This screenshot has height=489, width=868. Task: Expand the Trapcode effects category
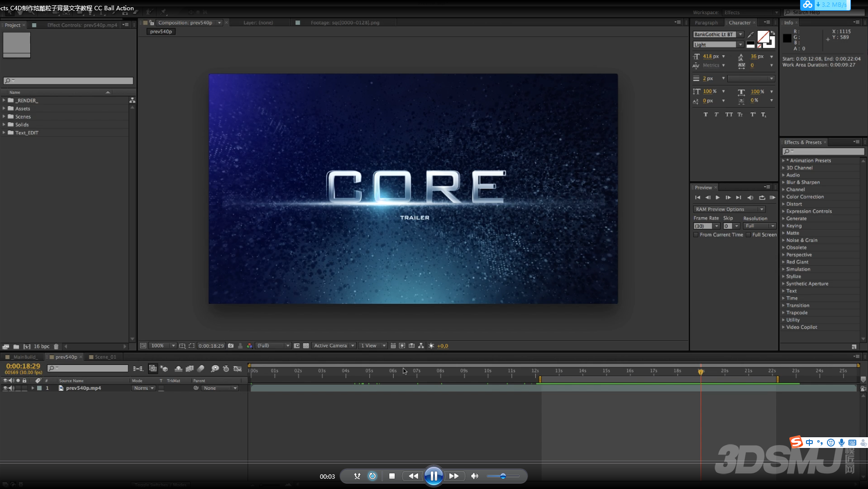(783, 313)
